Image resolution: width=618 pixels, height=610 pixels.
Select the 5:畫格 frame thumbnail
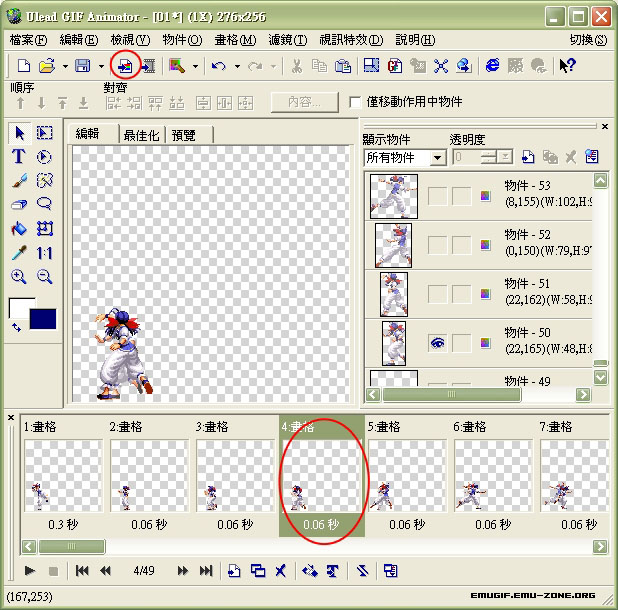(x=408, y=476)
